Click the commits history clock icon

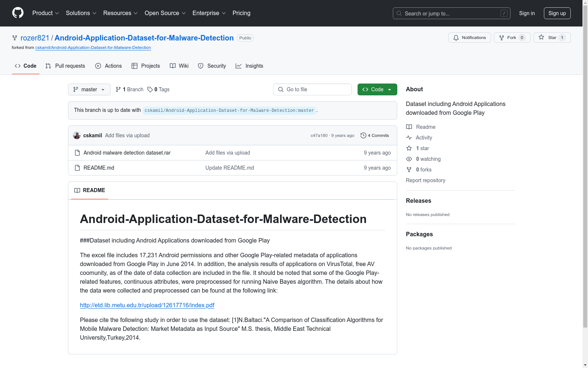(x=363, y=135)
